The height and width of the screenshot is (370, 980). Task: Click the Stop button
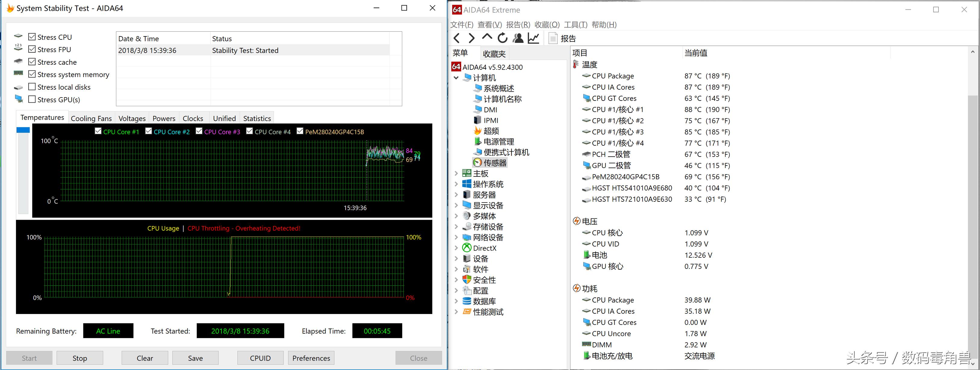pos(80,357)
